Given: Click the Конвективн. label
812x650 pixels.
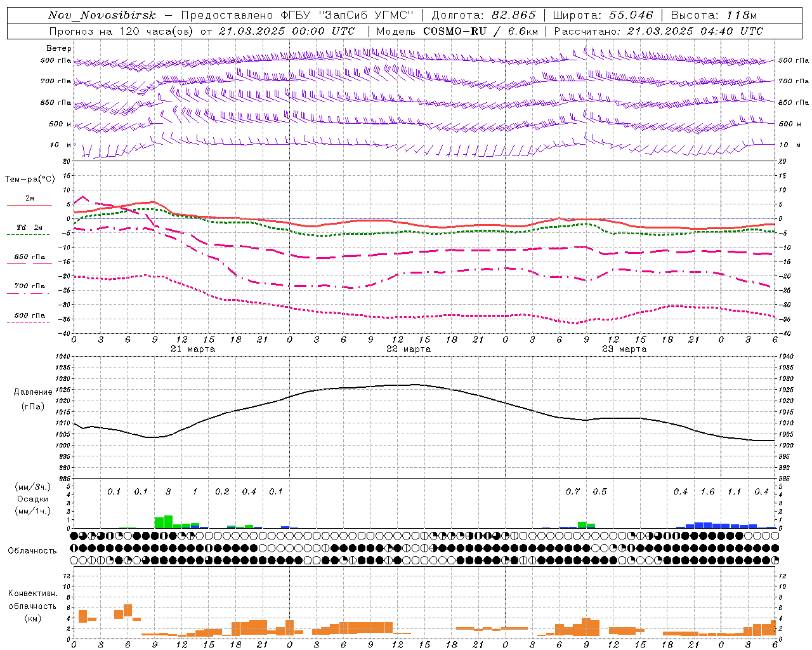Looking at the screenshot, I should click(32, 594).
